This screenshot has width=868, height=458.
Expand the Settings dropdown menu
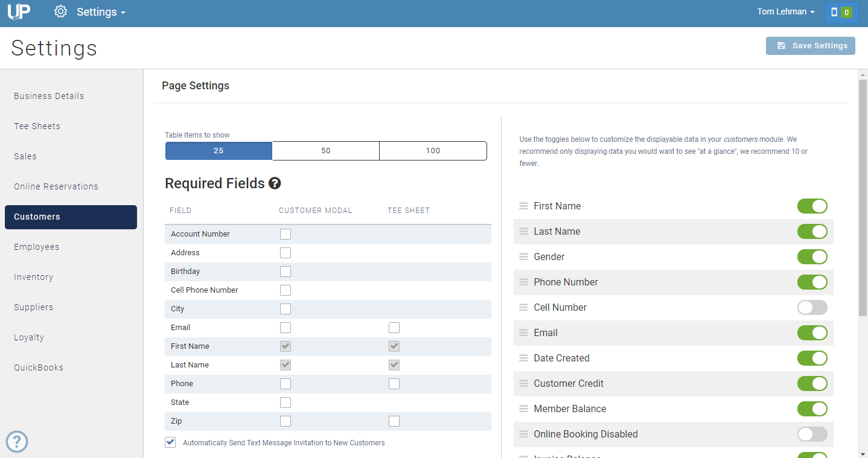click(x=101, y=12)
